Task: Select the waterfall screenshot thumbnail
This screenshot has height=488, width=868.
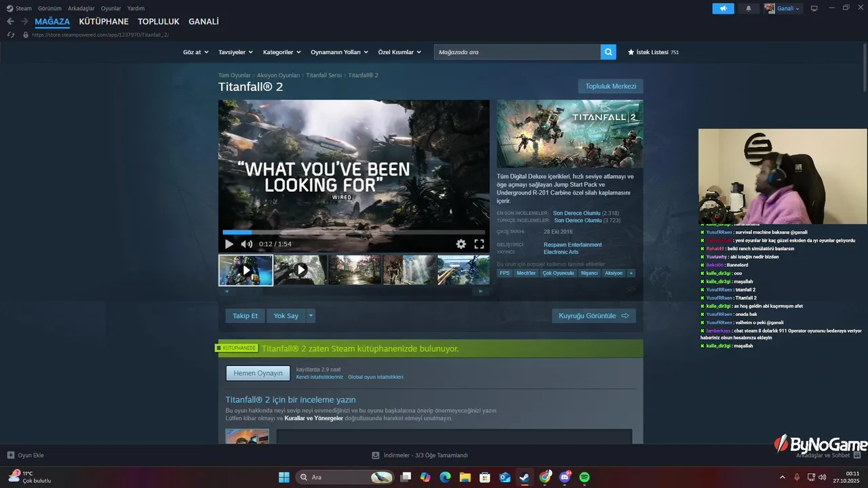Action: coord(409,270)
